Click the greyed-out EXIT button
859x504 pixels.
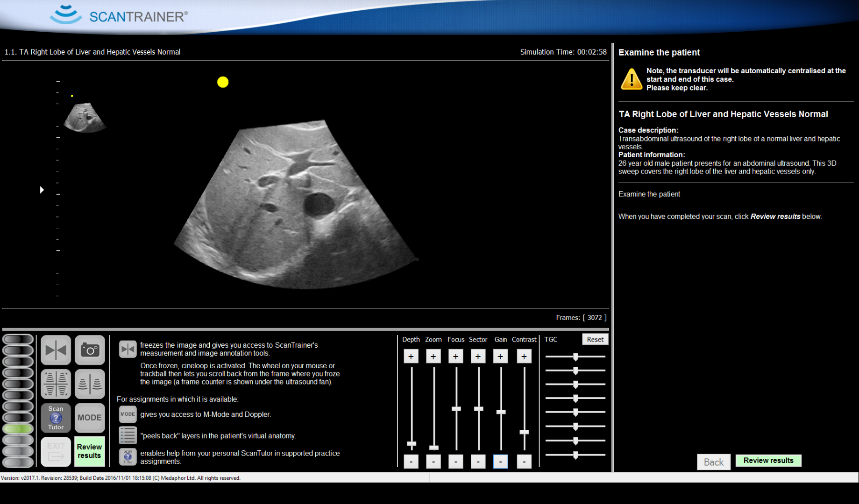[x=56, y=452]
